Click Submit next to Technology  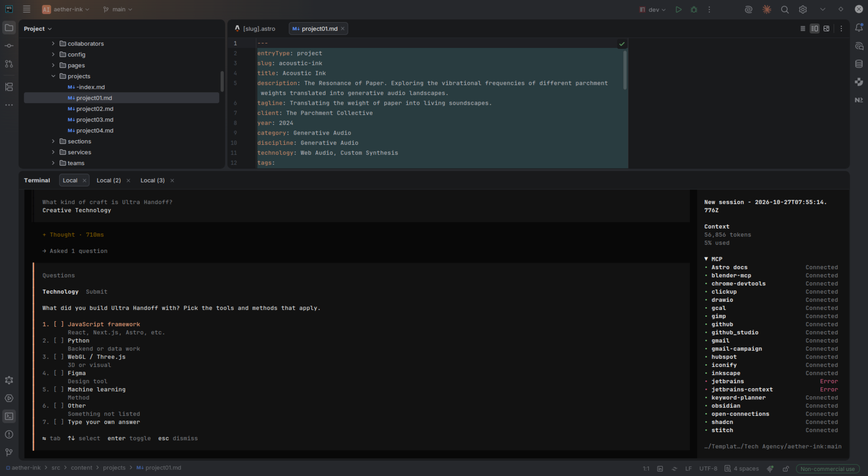click(x=97, y=292)
